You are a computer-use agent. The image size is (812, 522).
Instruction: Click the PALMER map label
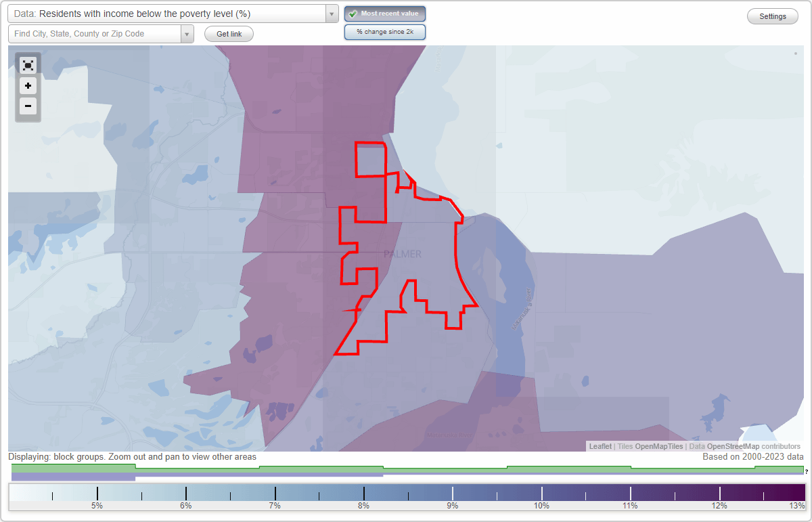(x=403, y=254)
